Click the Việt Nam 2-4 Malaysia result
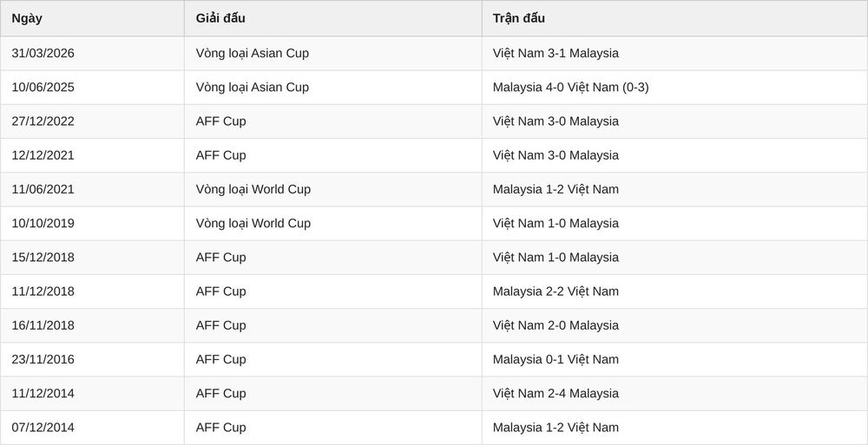The width and height of the screenshot is (868, 445). click(674, 394)
